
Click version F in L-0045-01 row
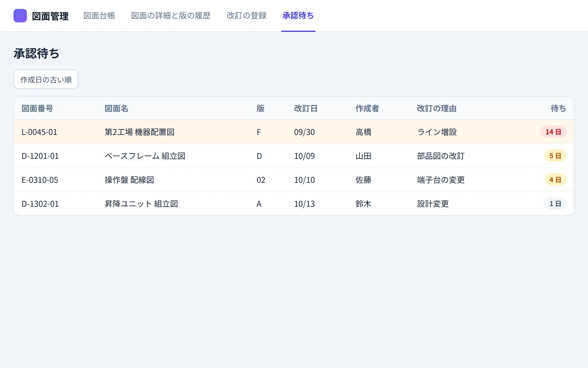pos(259,132)
